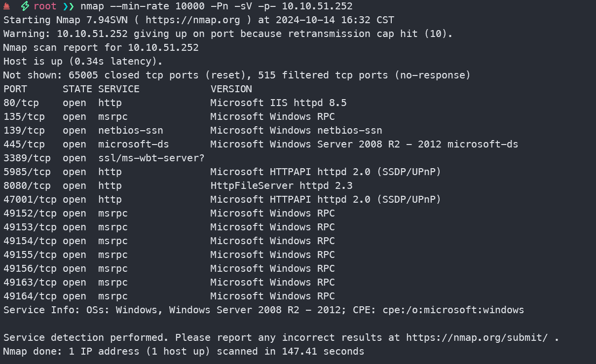The height and width of the screenshot is (364, 596).
Task: Click the PORT column header
Action: [15, 89]
